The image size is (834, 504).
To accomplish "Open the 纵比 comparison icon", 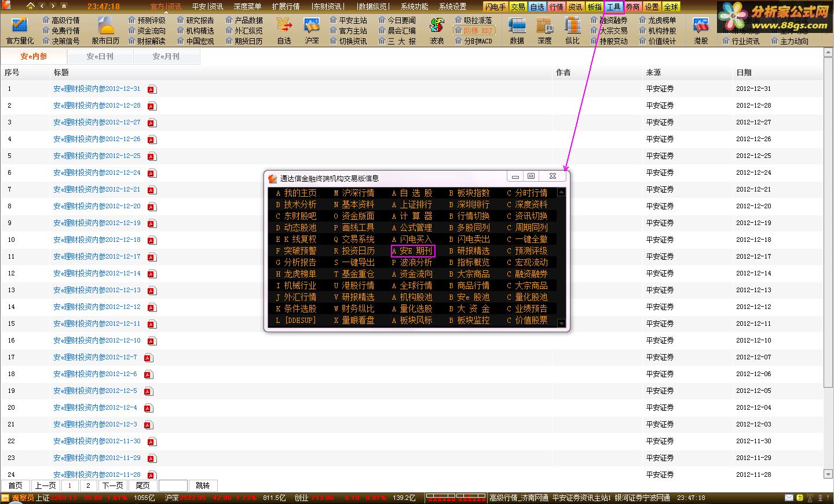I will click(x=572, y=30).
